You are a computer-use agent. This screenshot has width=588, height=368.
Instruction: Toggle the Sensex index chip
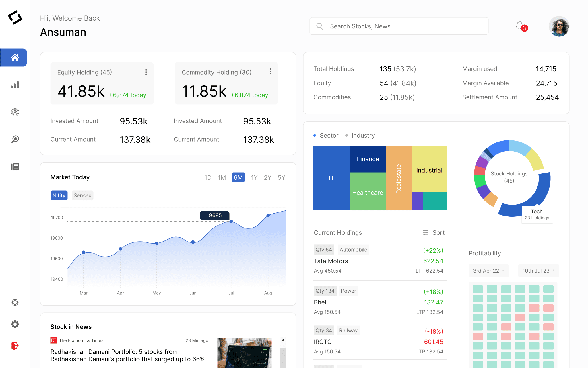click(x=82, y=195)
